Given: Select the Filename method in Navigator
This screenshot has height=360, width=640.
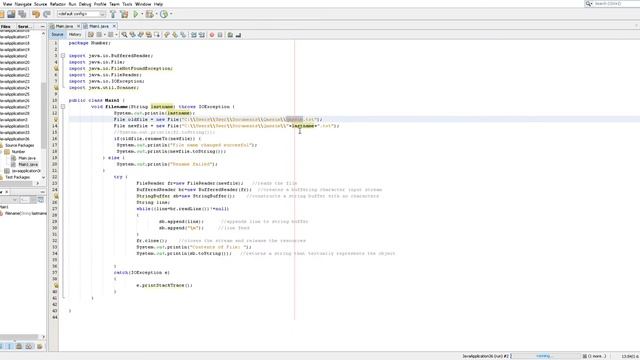Looking at the screenshot, I should click(x=25, y=213).
